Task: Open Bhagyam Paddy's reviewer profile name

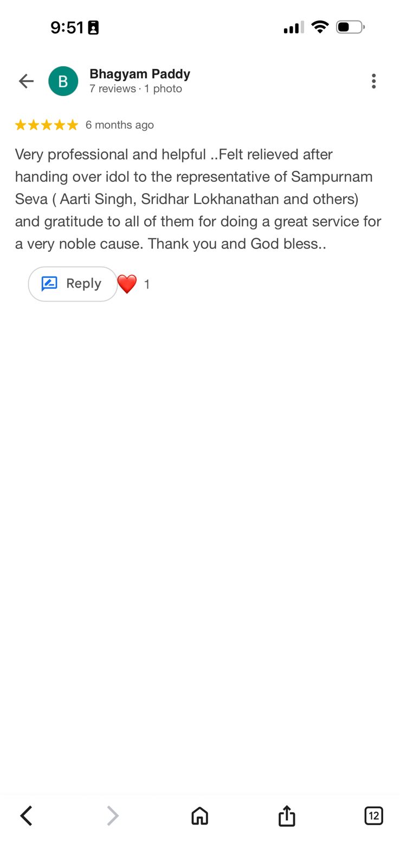Action: pyautogui.click(x=140, y=74)
